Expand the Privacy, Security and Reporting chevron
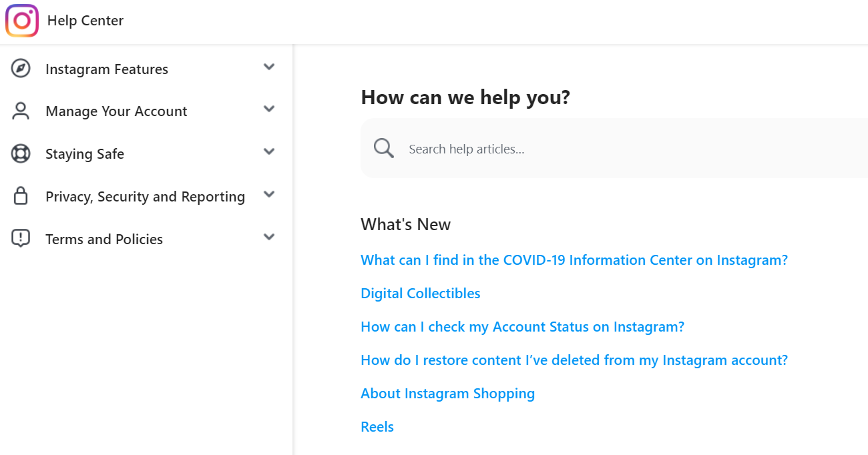868x455 pixels. pyautogui.click(x=269, y=194)
